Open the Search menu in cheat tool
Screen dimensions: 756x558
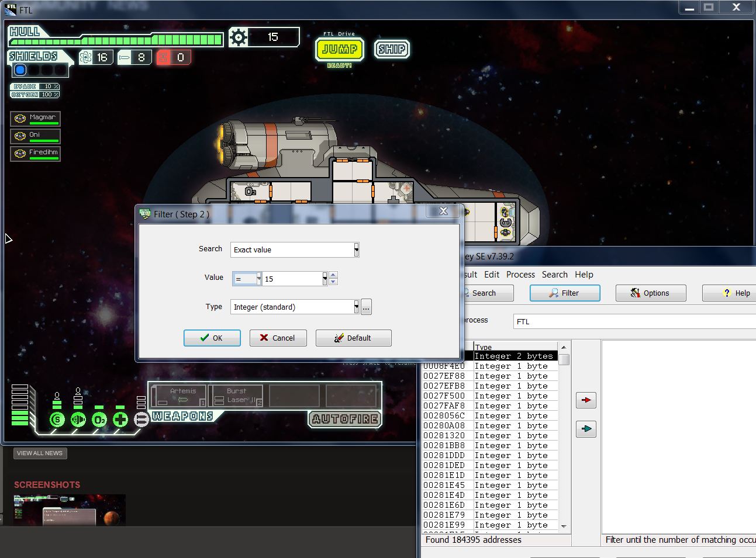pyautogui.click(x=554, y=275)
